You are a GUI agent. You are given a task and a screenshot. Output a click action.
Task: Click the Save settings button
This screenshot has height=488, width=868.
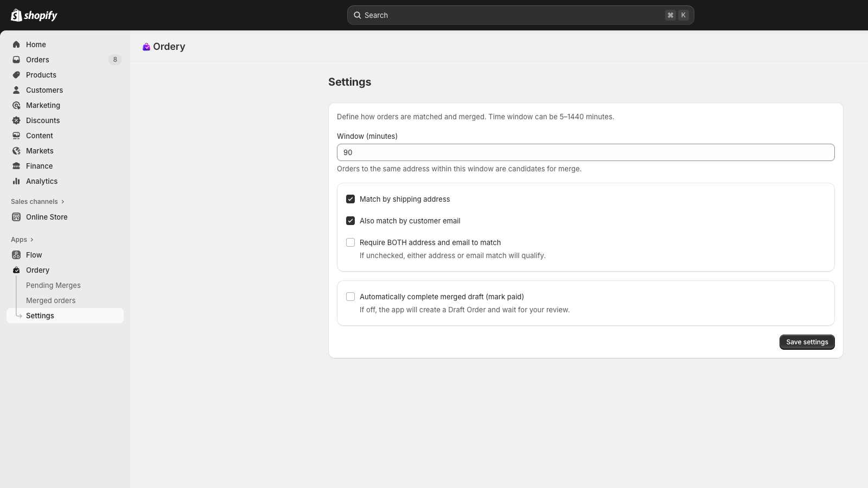click(807, 342)
